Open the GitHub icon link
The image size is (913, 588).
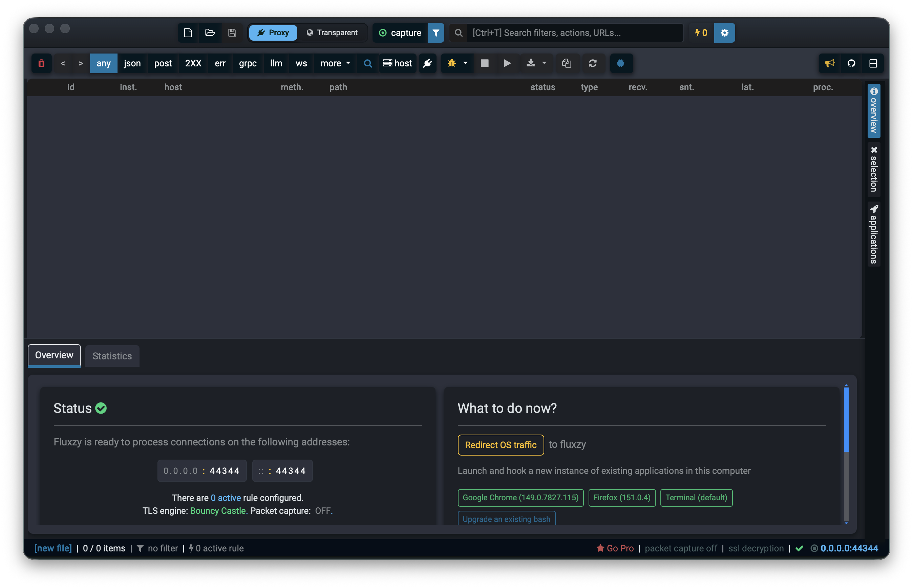point(852,63)
